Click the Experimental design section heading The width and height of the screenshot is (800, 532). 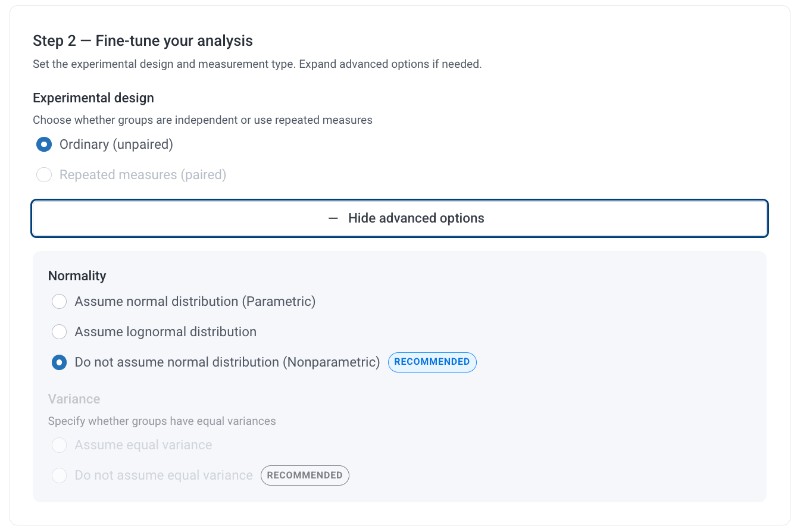click(93, 98)
